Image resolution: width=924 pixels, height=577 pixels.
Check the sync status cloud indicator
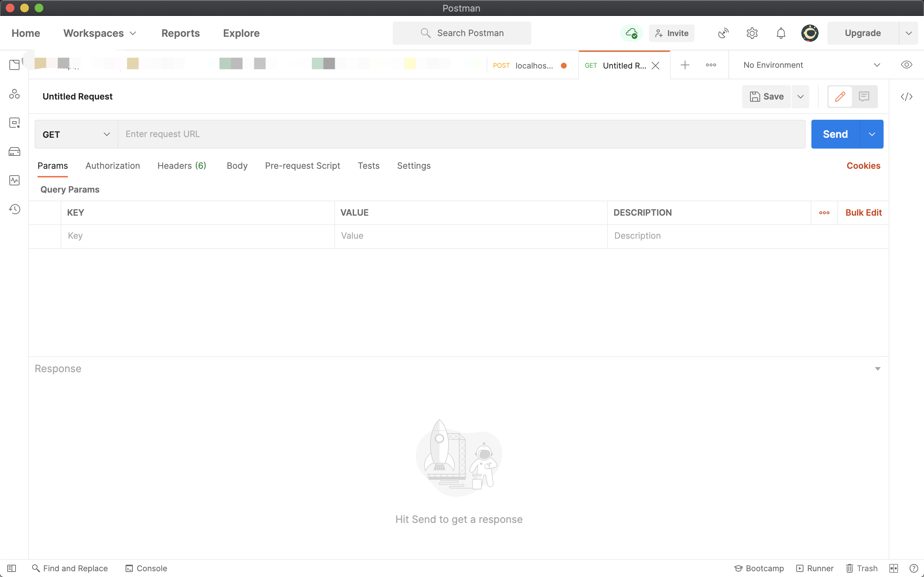click(632, 33)
